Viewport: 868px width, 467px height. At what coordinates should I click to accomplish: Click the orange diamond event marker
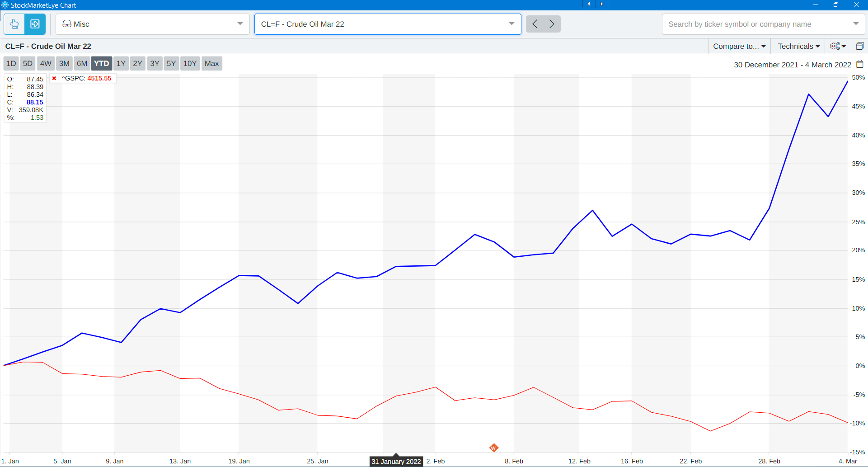click(x=493, y=448)
